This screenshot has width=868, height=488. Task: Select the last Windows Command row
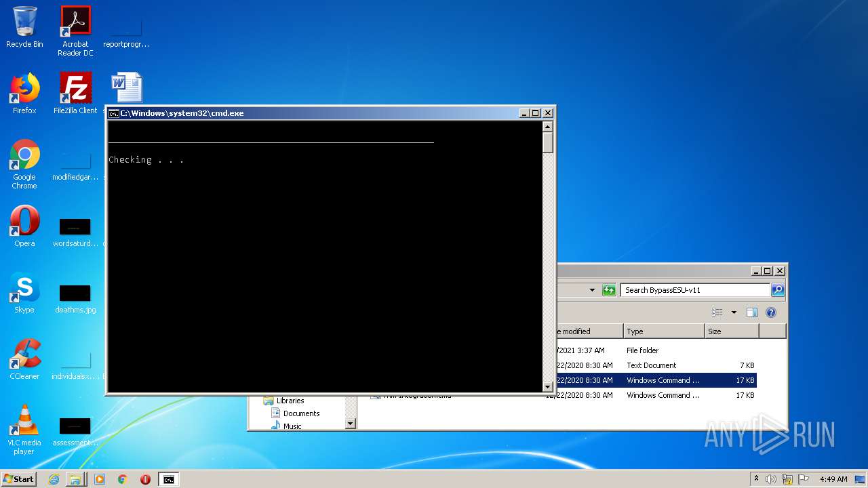tap(563, 395)
